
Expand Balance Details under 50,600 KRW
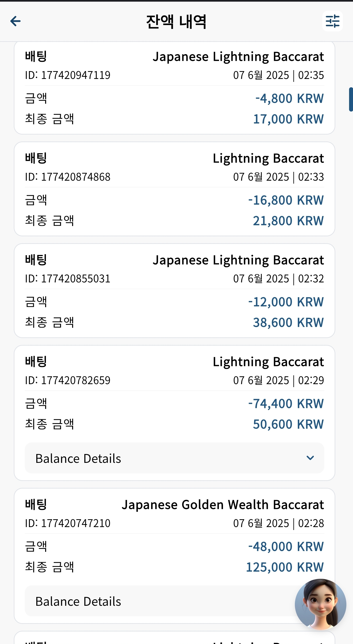click(x=174, y=458)
